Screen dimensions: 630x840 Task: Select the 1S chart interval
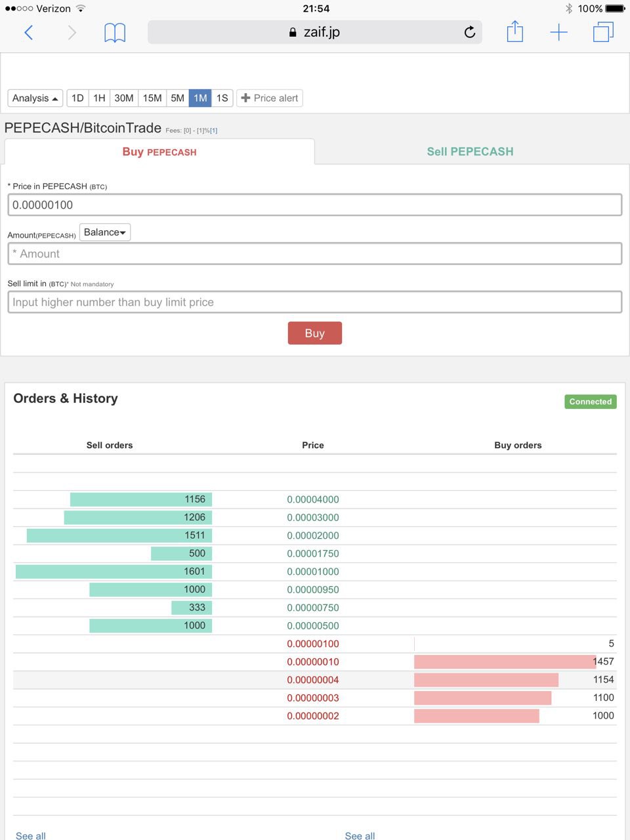222,98
